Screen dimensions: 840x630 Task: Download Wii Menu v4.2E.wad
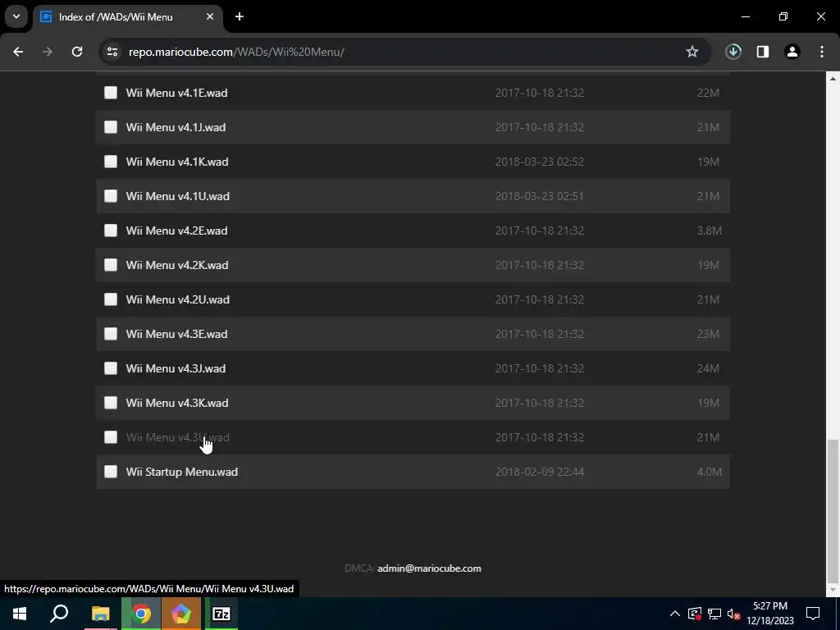point(177,231)
